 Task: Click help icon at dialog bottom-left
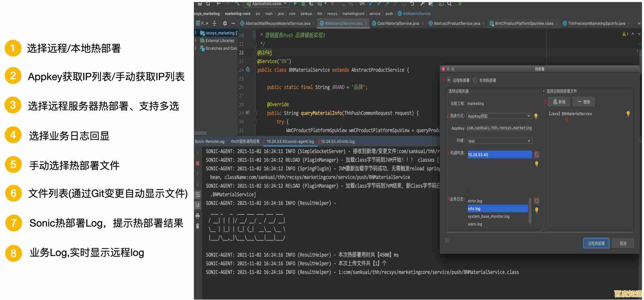point(447,240)
